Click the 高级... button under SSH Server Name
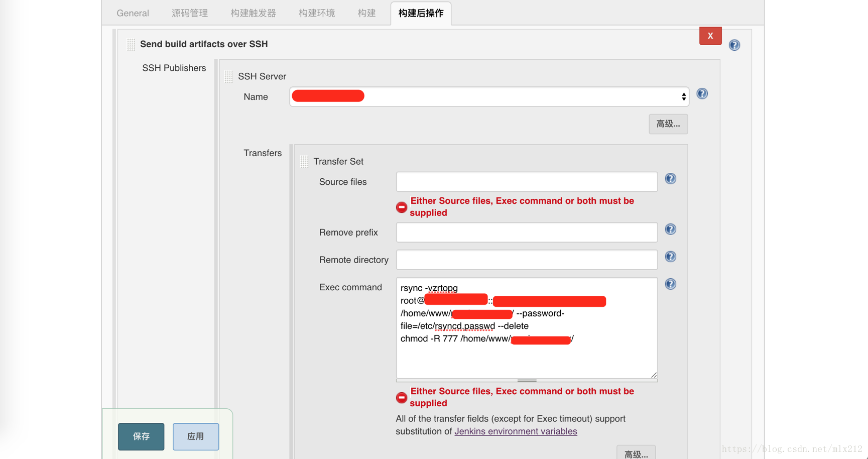 tap(668, 124)
